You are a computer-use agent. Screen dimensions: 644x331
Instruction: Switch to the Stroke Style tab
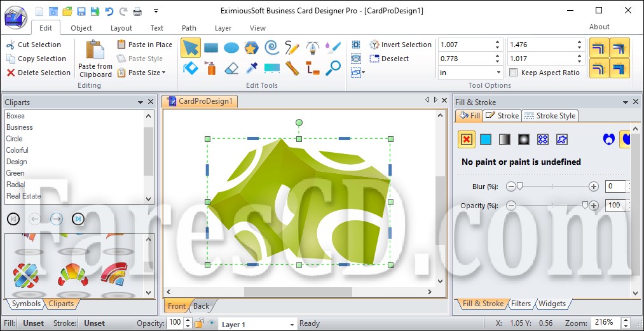(550, 116)
